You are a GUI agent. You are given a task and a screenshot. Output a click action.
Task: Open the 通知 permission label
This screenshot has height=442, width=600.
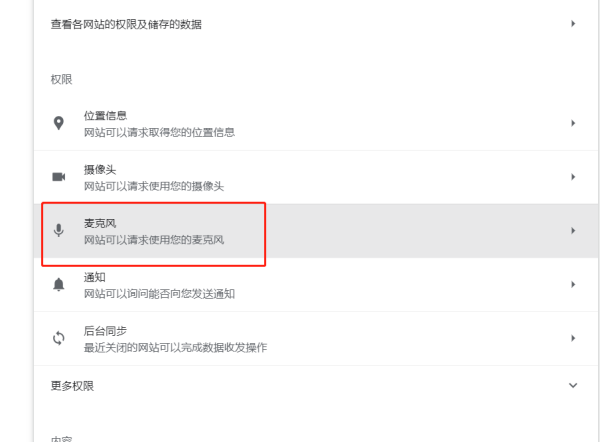[94, 278]
